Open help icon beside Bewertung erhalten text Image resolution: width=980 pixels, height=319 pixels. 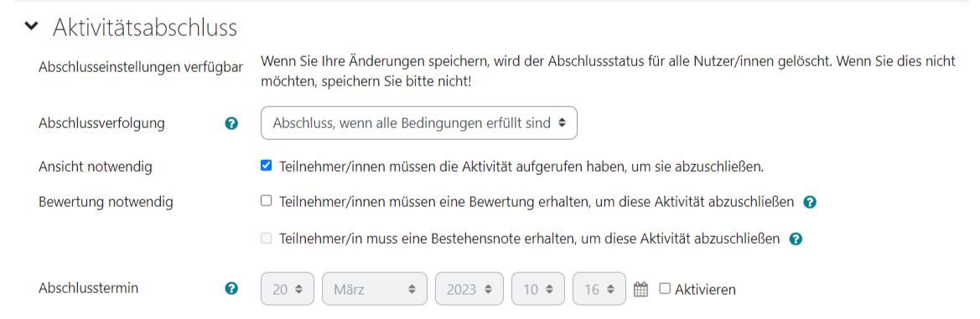809,203
